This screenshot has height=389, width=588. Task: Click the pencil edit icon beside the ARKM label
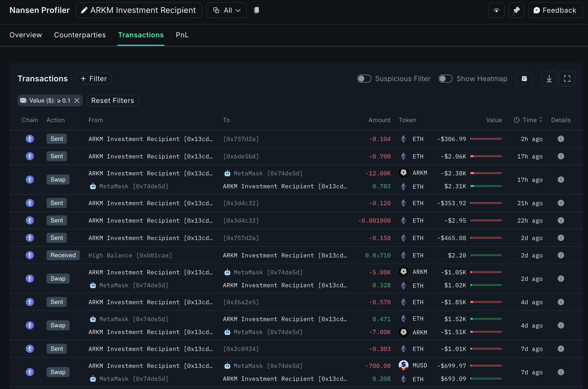pos(84,10)
